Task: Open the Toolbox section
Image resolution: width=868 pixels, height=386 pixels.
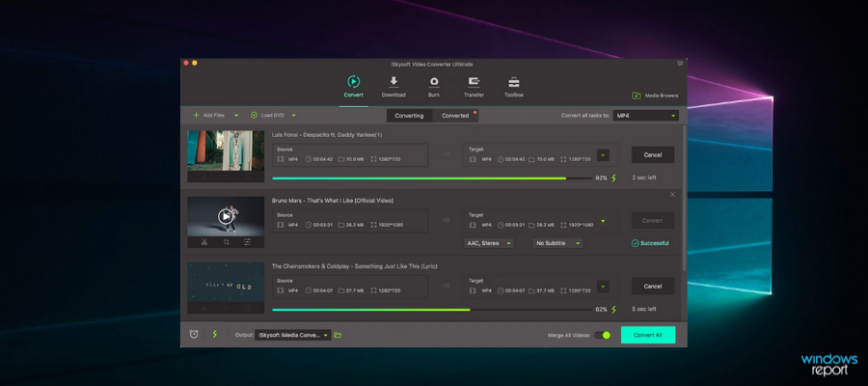Action: 514,86
